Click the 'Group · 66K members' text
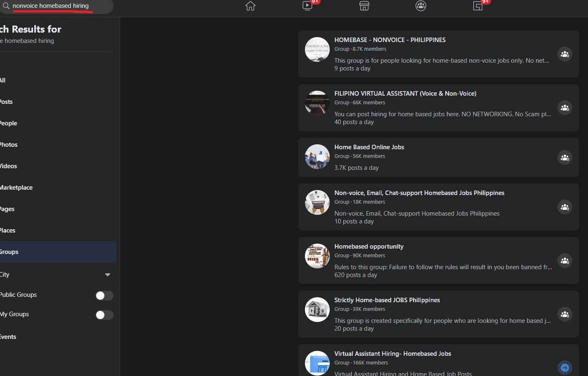This screenshot has width=588, height=376. pyautogui.click(x=360, y=103)
